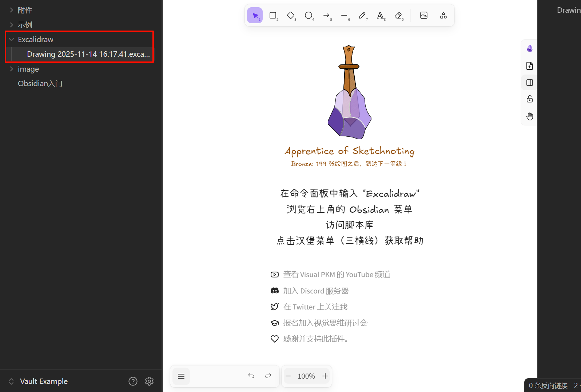Open the hamburger main menu
This screenshot has height=392, width=581.
click(181, 376)
